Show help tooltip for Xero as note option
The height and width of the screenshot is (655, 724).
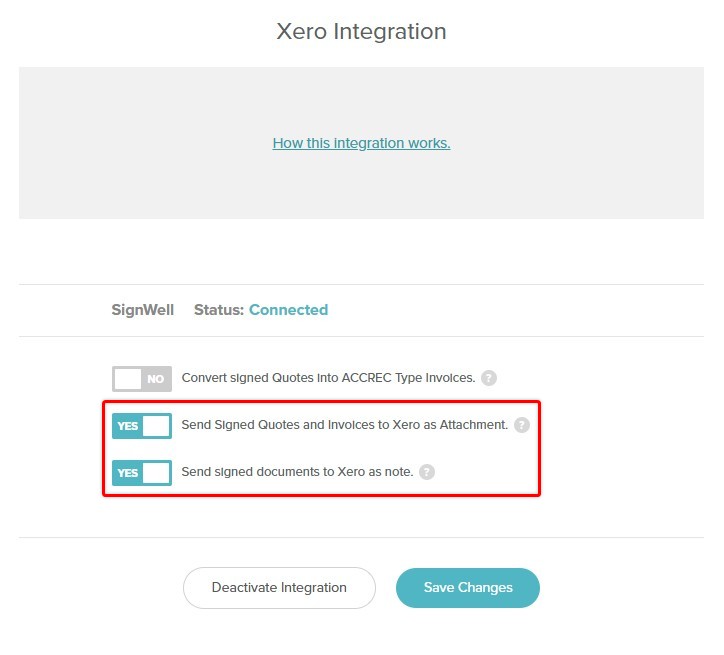tap(427, 472)
